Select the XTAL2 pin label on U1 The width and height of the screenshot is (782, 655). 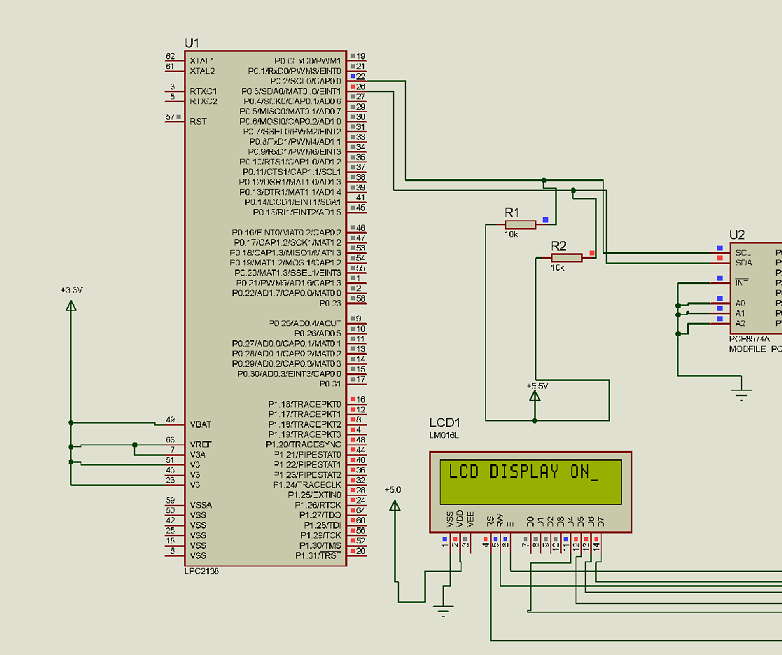[x=202, y=71]
